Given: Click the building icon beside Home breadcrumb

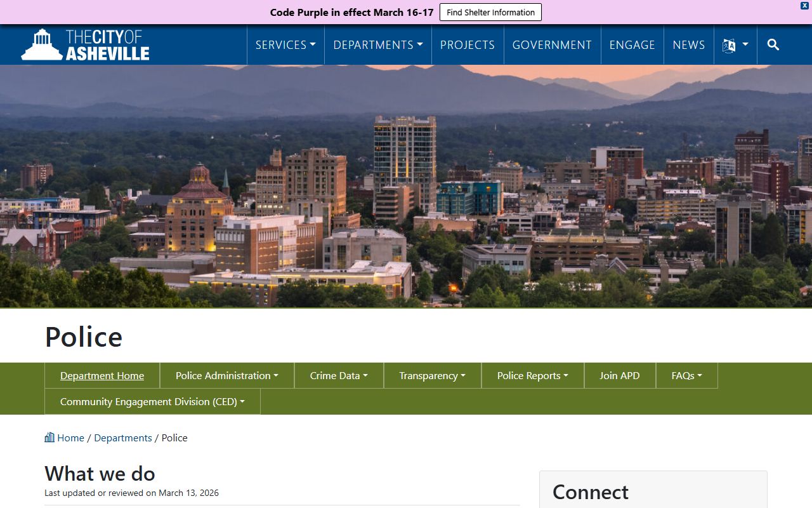Looking at the screenshot, I should 49,438.
